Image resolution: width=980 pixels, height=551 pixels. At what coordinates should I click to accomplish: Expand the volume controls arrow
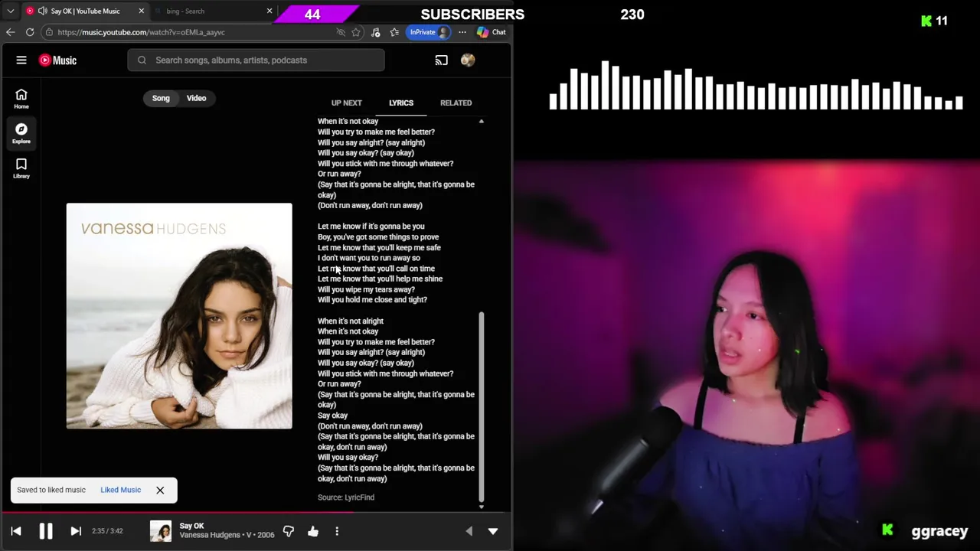pyautogui.click(x=469, y=531)
